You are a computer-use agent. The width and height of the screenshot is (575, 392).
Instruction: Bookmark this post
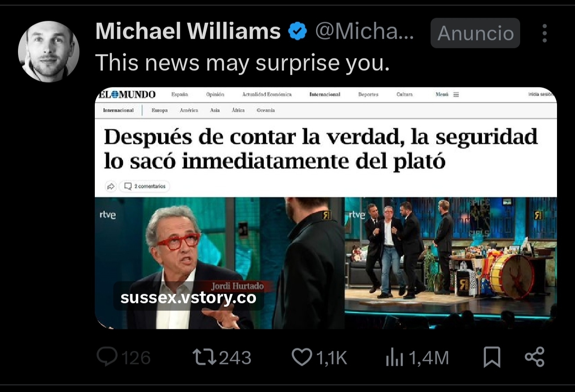tap(492, 357)
